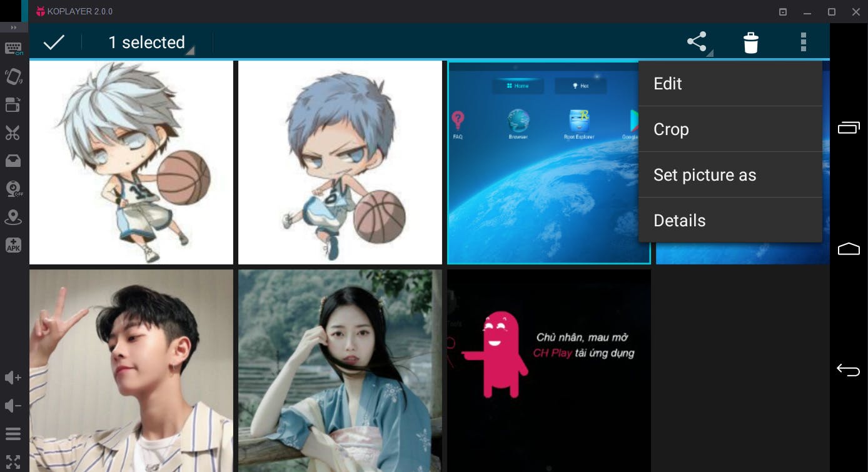Enter fullscreen using the four-arrow icon
The height and width of the screenshot is (472, 868).
coord(13,462)
